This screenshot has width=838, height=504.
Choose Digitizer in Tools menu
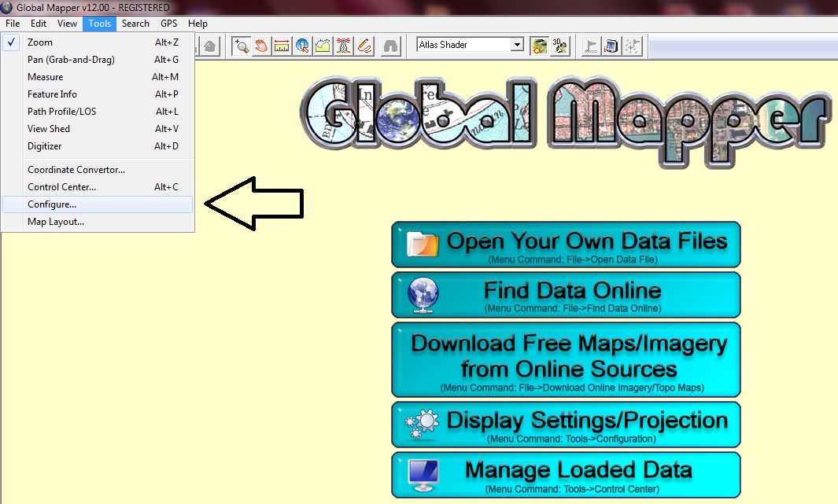(x=98, y=145)
